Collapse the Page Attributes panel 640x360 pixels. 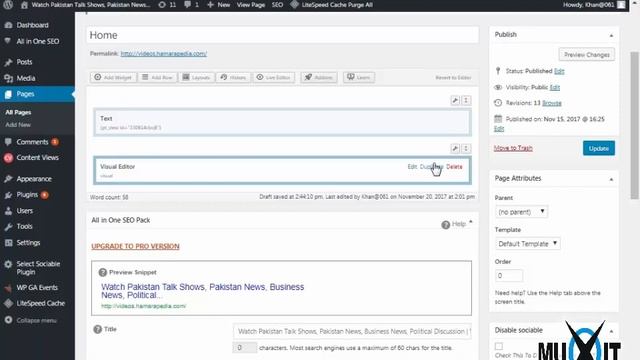[x=611, y=179]
